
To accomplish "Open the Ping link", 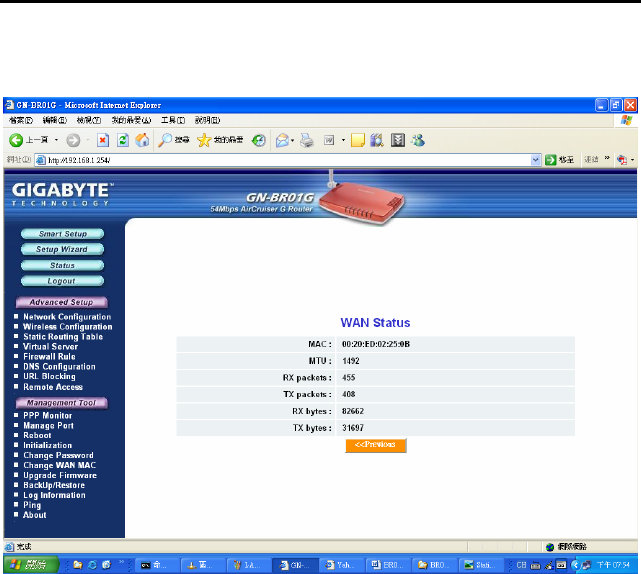I will (32, 505).
